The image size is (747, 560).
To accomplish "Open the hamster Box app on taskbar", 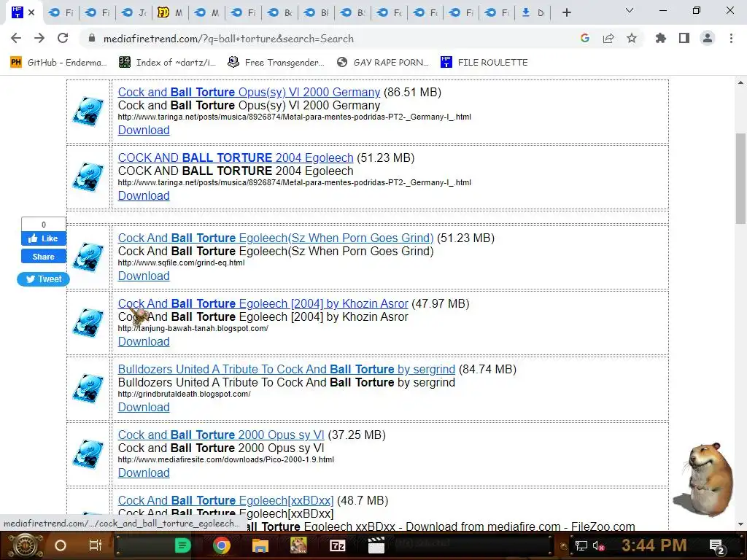I will click(298, 545).
